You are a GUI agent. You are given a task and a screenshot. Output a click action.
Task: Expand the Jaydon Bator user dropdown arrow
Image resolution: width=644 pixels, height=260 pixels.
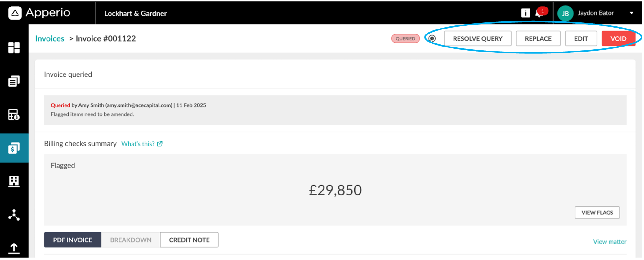tap(631, 13)
